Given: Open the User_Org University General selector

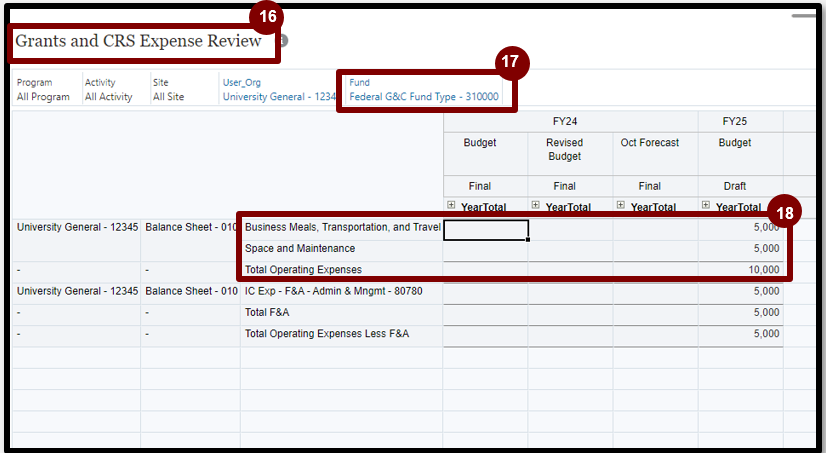Looking at the screenshot, I should (279, 90).
